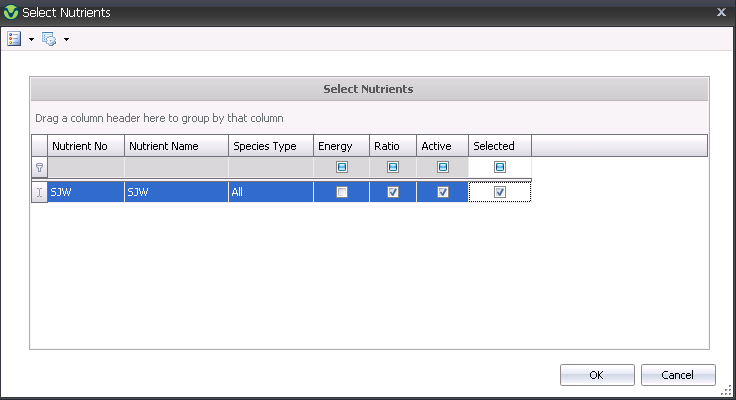Toggle the Active filter row checkbox

click(443, 167)
